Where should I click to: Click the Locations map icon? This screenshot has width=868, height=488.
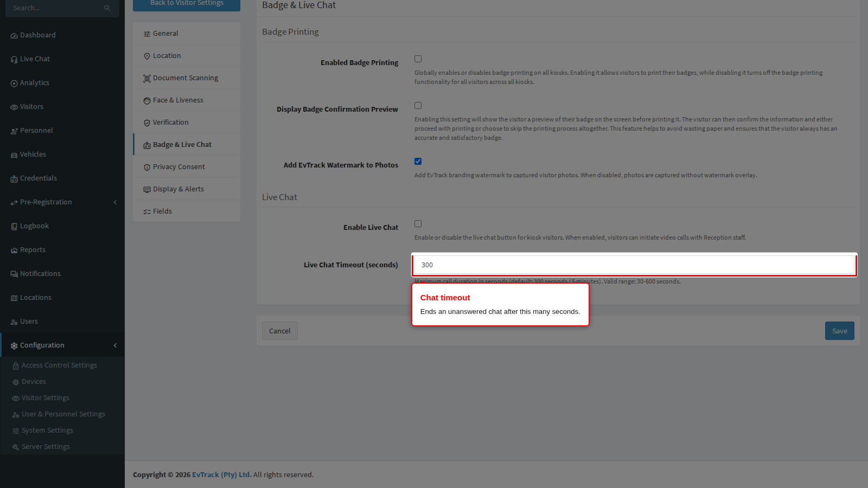[14, 298]
